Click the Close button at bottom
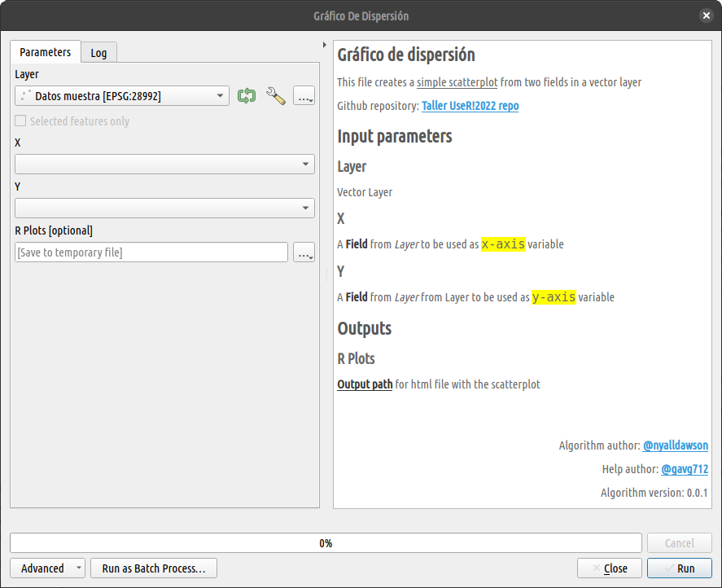 point(609,568)
